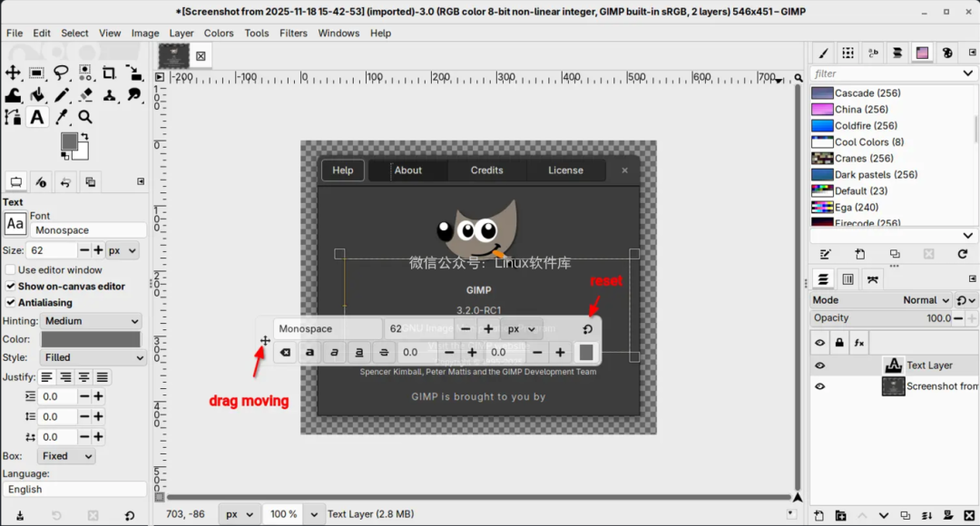Select the Eraser tool
This screenshot has width=980, height=526.
(x=85, y=95)
